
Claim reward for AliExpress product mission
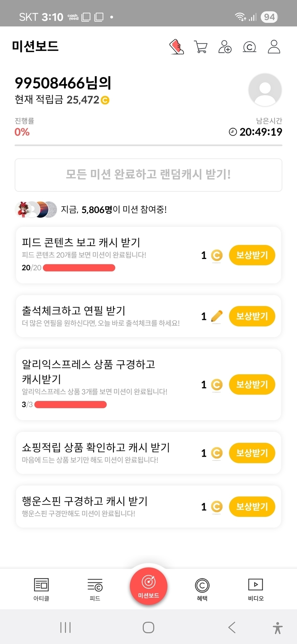[252, 384]
